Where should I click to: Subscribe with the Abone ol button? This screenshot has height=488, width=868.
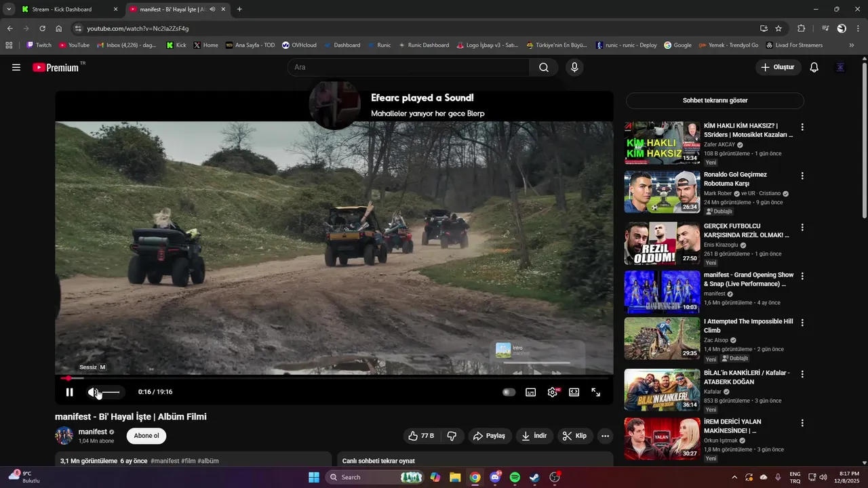[x=146, y=436]
